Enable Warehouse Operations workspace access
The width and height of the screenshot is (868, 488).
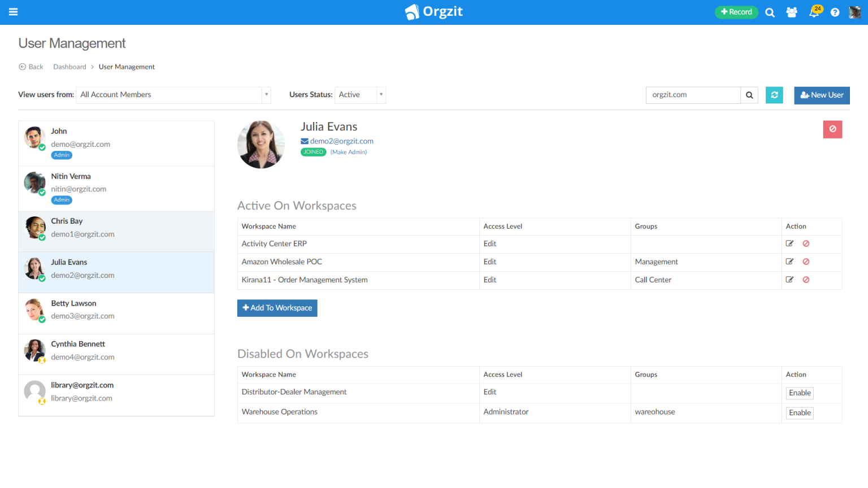click(x=799, y=412)
